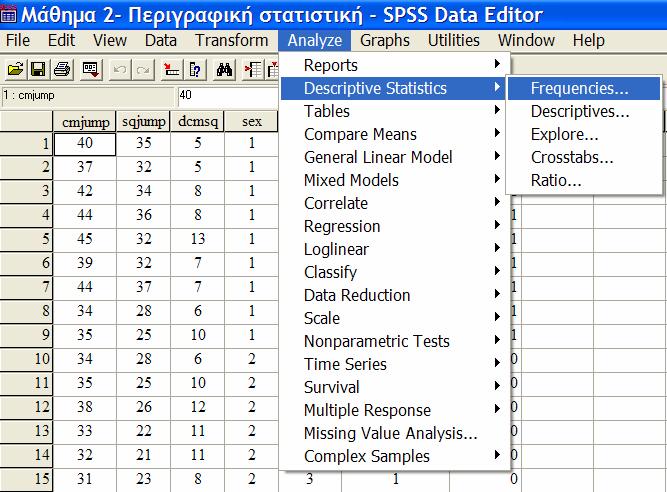
Task: Select sex cell in row 10 (2)
Action: 251,359
